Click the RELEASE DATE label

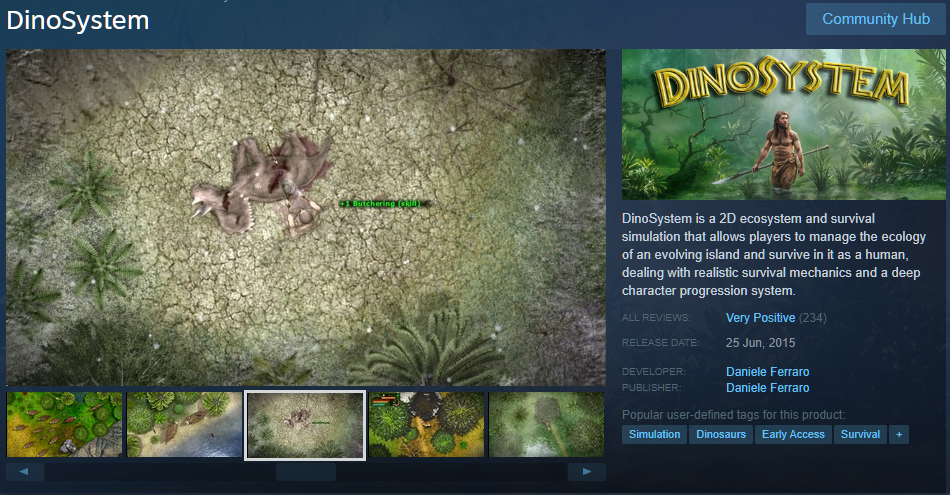(660, 343)
